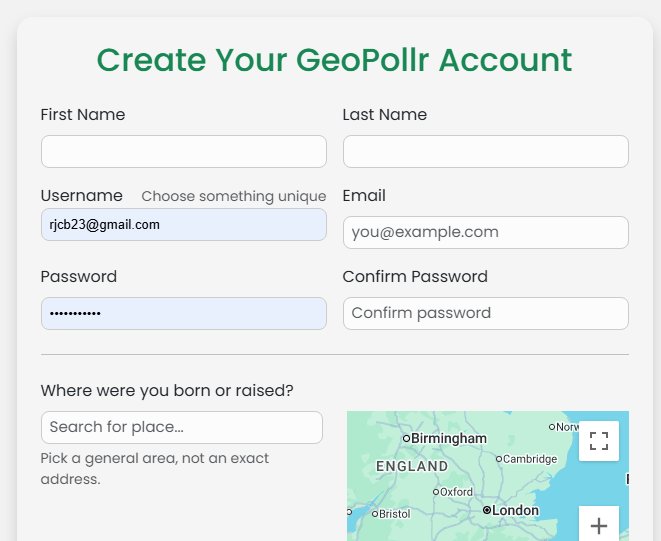Viewport: 661px width, 541px height.
Task: Focus the Confirm Password input
Action: click(485, 313)
